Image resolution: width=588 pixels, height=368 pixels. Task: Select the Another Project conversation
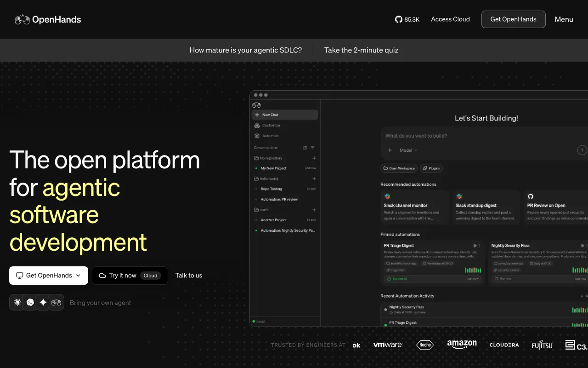285,220
